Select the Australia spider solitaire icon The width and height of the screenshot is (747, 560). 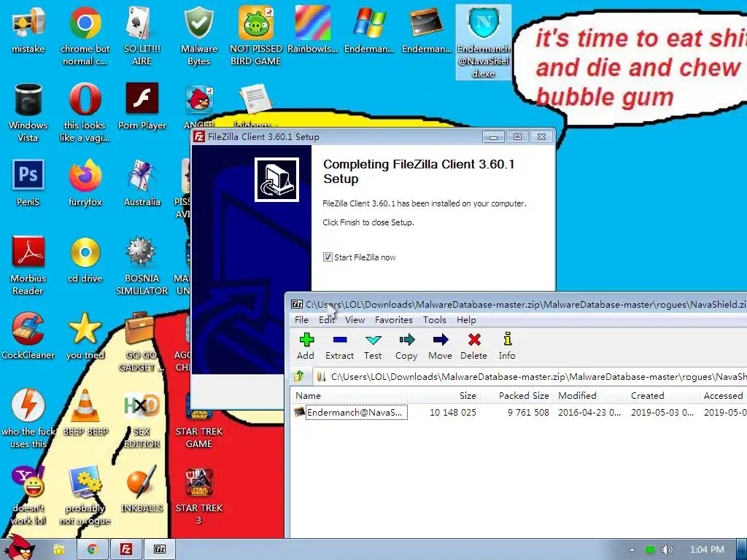[142, 183]
